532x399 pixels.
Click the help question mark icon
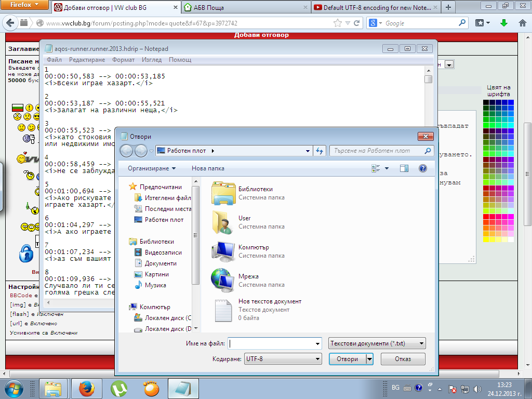click(422, 168)
